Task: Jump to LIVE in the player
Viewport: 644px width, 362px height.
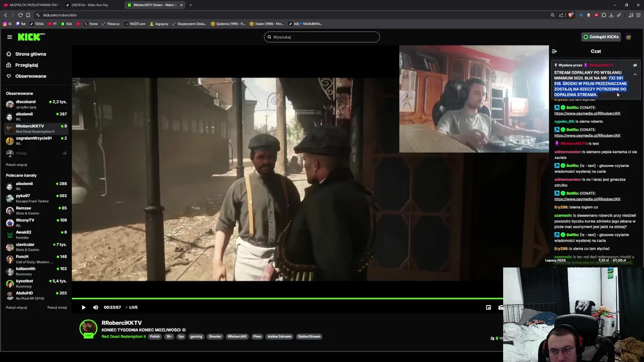Action: pyautogui.click(x=132, y=307)
